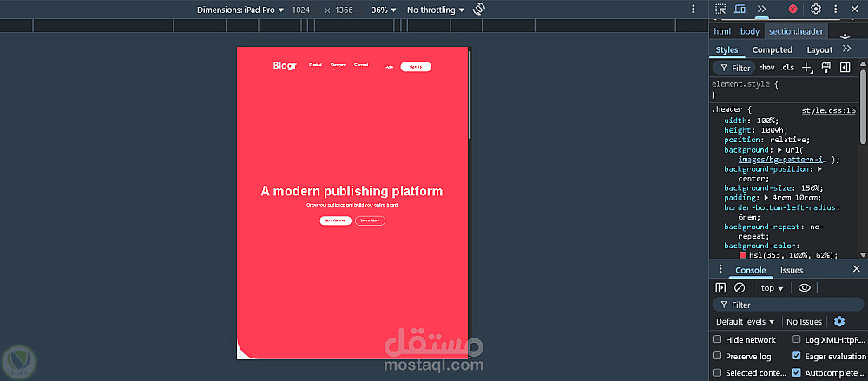Click the 1024 width field
The width and height of the screenshot is (868, 381).
tap(300, 10)
